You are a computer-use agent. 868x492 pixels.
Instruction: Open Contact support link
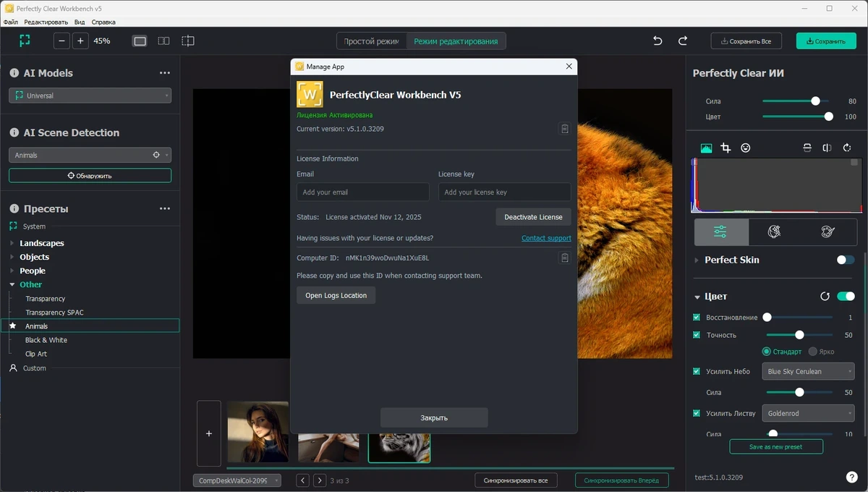pyautogui.click(x=546, y=238)
